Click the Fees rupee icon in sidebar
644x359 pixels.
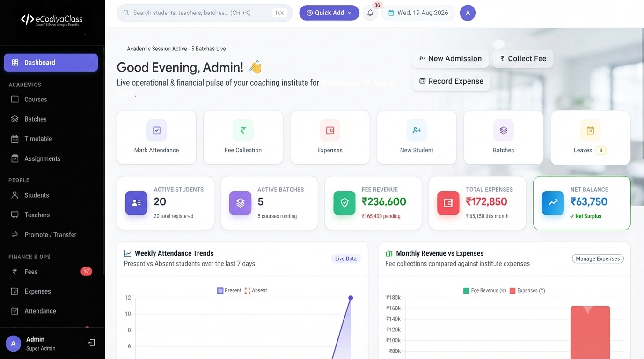15,272
